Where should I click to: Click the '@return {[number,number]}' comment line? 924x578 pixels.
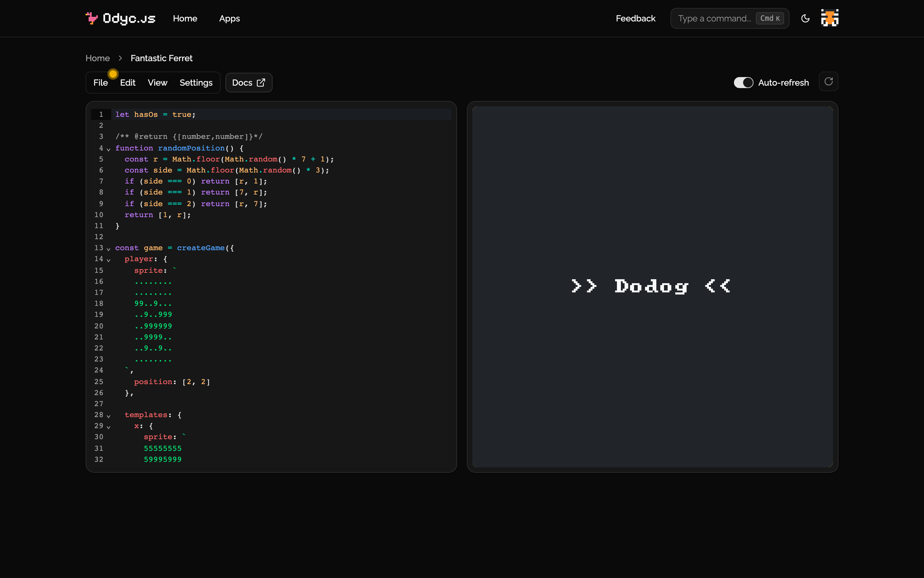[189, 136]
